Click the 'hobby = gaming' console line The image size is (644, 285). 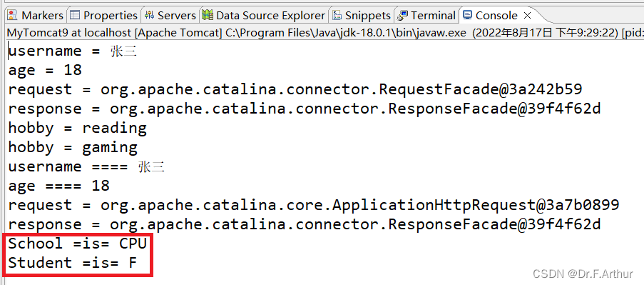click(x=73, y=147)
